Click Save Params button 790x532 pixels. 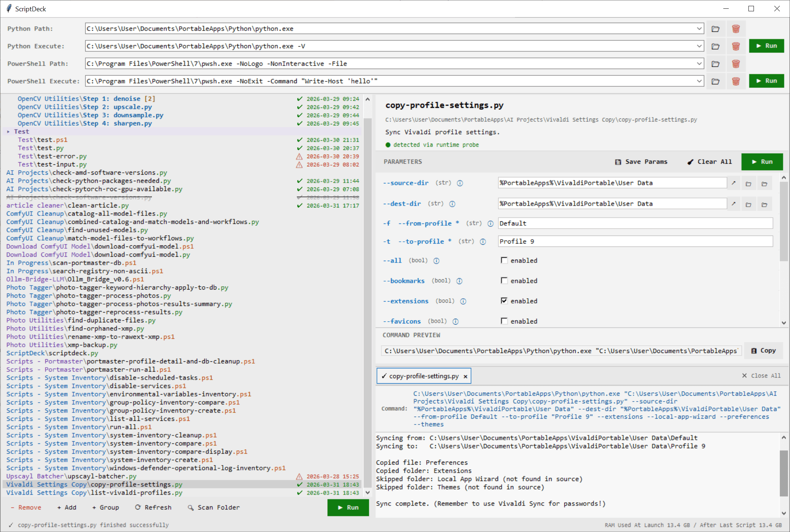pos(641,162)
